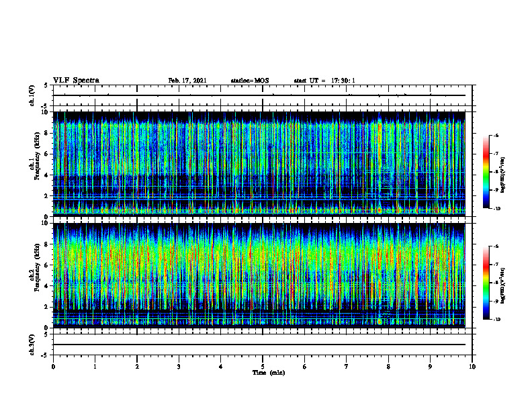Click the ch.2 color scale bar
Image resolution: width=532 pixels, height=411 pixels.
coord(486,283)
